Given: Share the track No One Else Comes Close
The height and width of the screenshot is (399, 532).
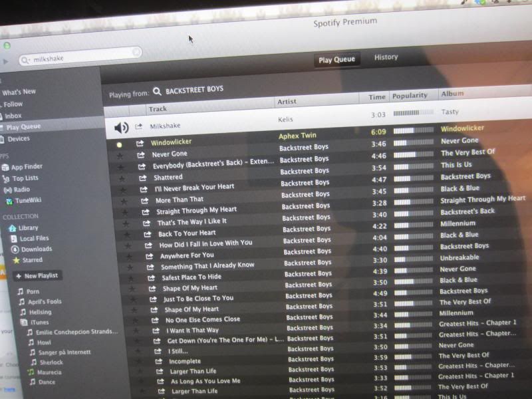Looking at the screenshot, I should tap(155, 321).
